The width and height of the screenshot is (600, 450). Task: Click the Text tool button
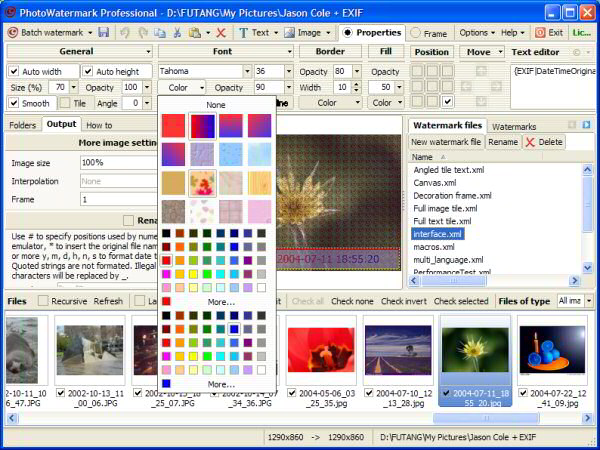click(x=259, y=32)
